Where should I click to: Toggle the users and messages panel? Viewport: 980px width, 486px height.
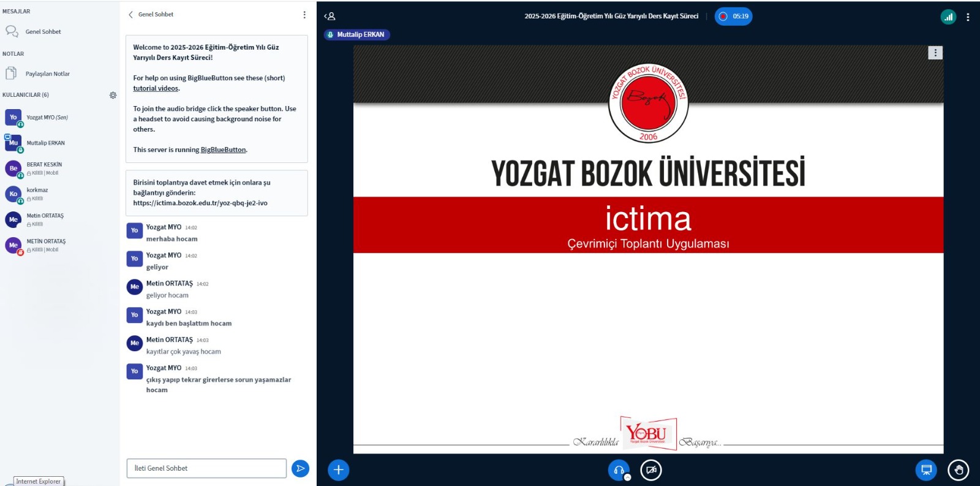click(330, 17)
